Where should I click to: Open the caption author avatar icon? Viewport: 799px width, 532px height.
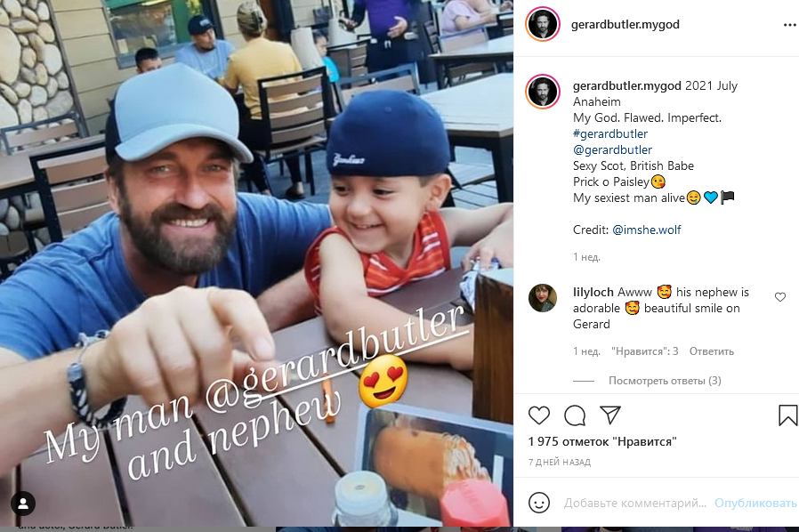point(543,92)
